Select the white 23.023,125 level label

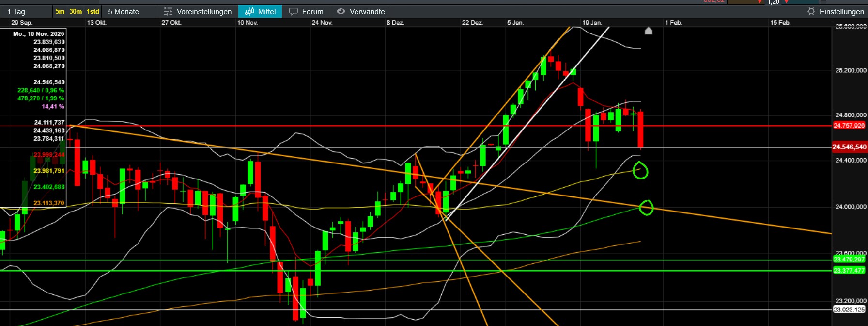point(849,310)
